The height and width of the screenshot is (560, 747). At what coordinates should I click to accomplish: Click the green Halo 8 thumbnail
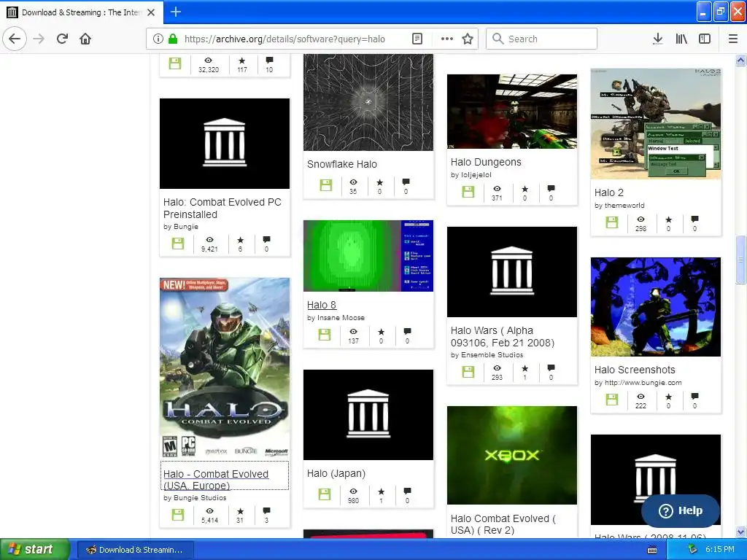pyautogui.click(x=368, y=256)
